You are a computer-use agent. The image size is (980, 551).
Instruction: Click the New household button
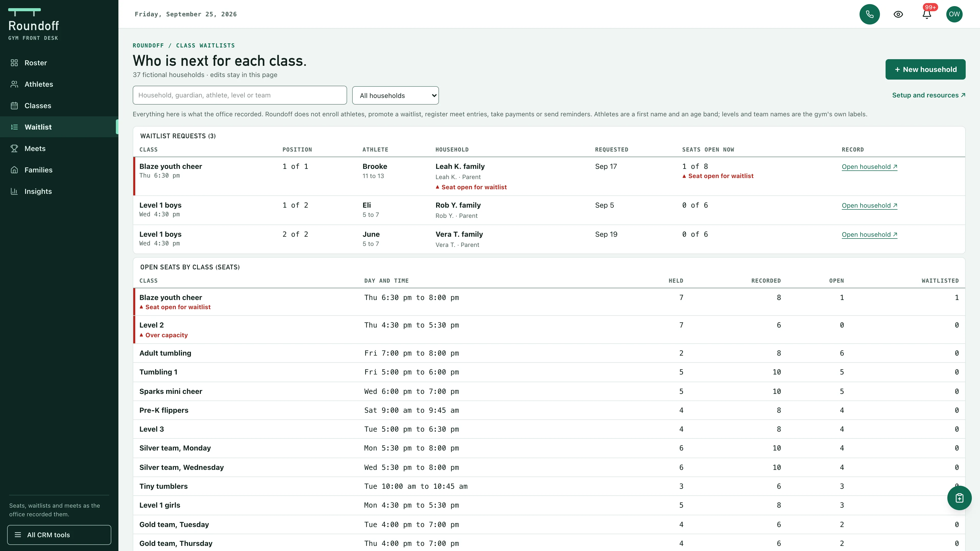[925, 69]
